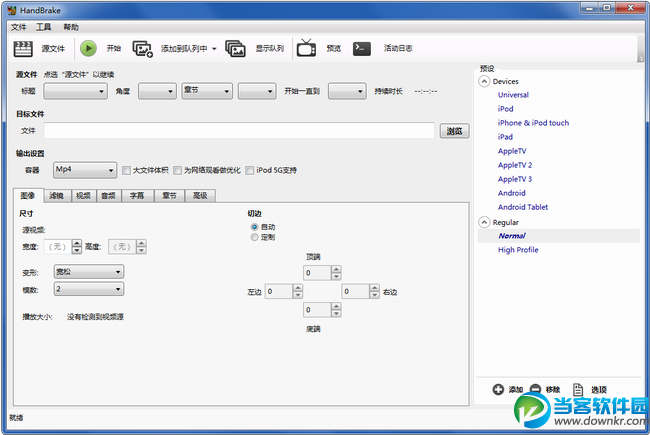This screenshot has height=435, width=650.
Task: Open the 容器 Mp4 dropdown
Action: pyautogui.click(x=85, y=170)
